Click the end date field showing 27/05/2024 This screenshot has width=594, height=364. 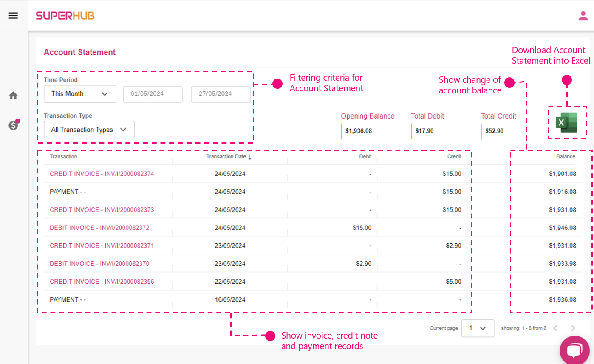221,94
